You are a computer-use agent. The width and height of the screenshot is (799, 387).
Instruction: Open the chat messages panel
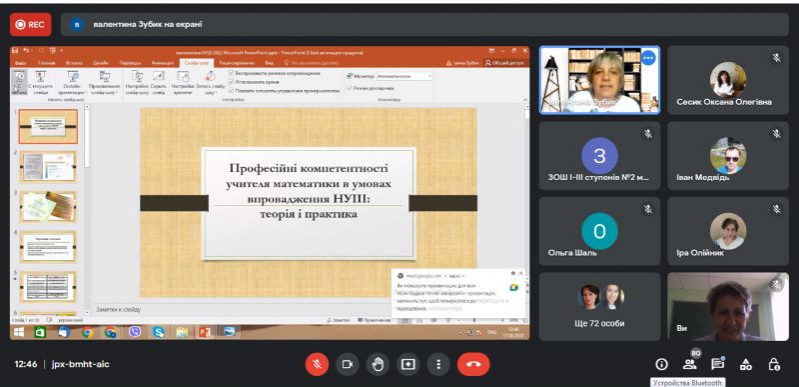coord(717,364)
